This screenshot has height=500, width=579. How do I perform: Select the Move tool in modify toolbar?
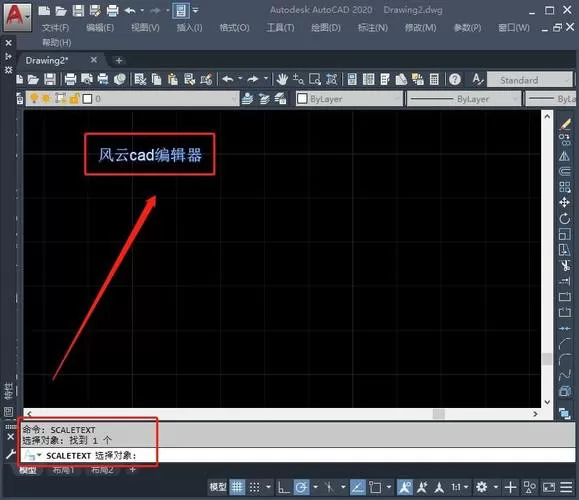(564, 202)
